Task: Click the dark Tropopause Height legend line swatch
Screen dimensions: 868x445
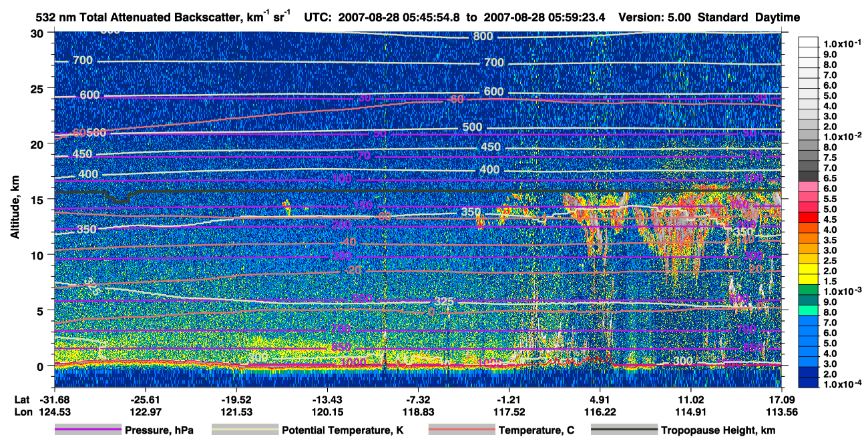Action: pyautogui.click(x=624, y=430)
